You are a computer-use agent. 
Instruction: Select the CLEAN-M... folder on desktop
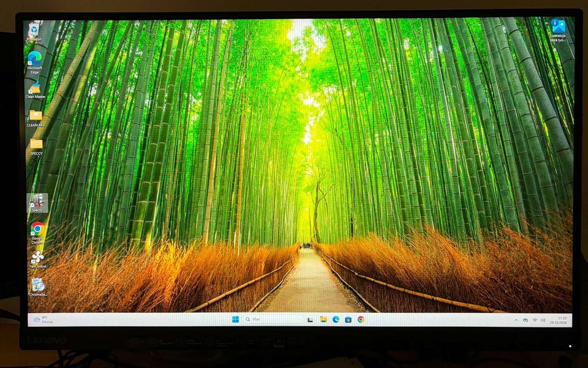point(36,118)
